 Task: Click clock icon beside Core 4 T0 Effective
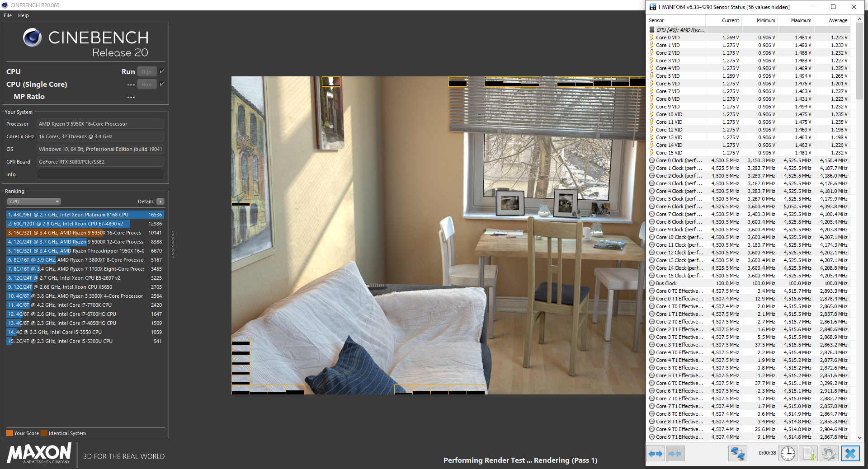coord(652,352)
